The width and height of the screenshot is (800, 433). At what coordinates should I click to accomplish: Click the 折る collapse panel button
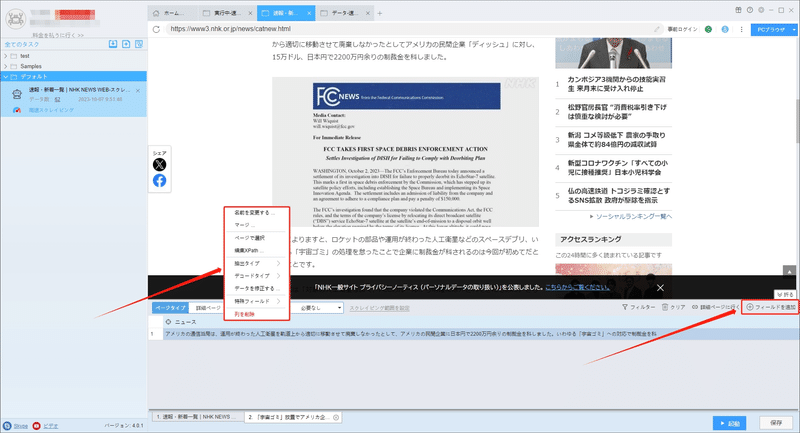click(x=785, y=294)
